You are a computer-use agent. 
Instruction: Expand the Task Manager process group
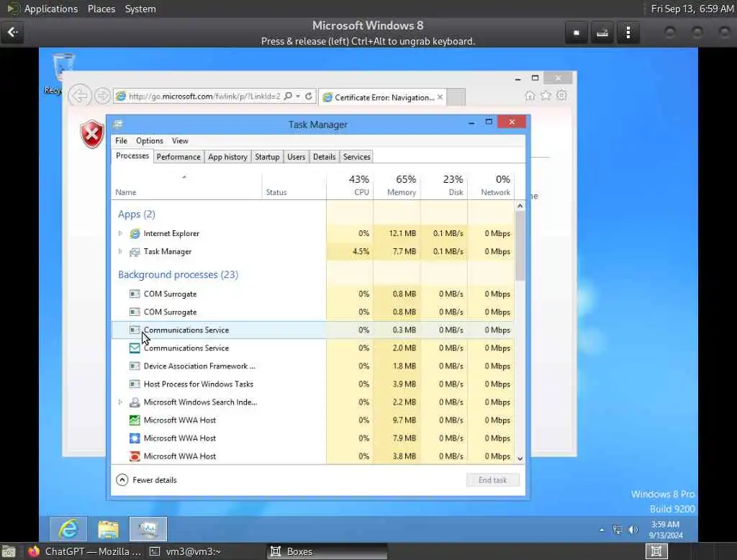pyautogui.click(x=120, y=251)
